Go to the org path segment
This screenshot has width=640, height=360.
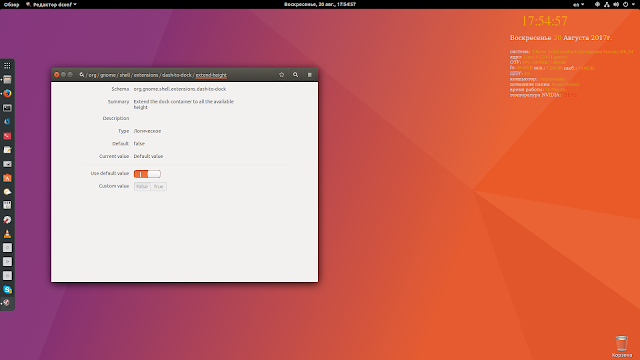pyautogui.click(x=92, y=75)
